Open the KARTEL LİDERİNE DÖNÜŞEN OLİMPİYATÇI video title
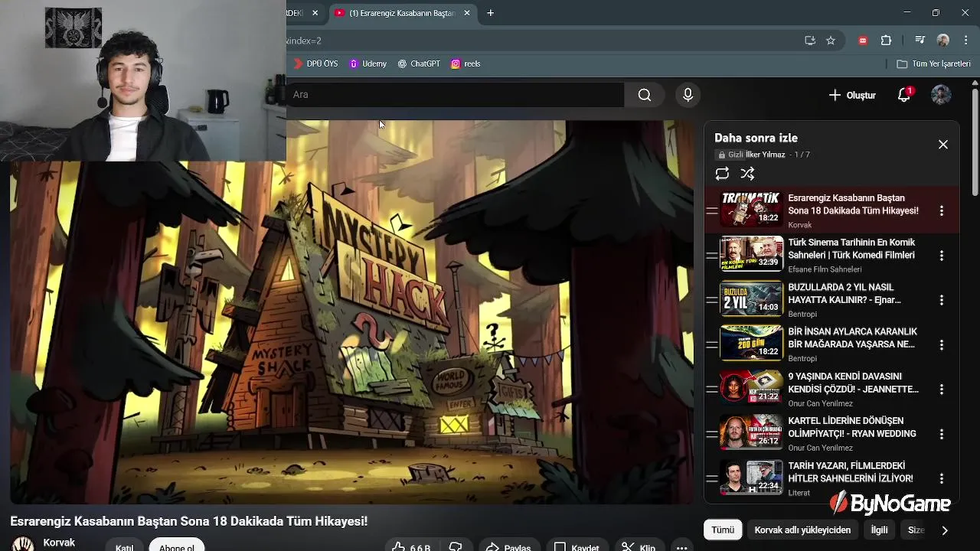Image resolution: width=980 pixels, height=551 pixels. (x=852, y=427)
